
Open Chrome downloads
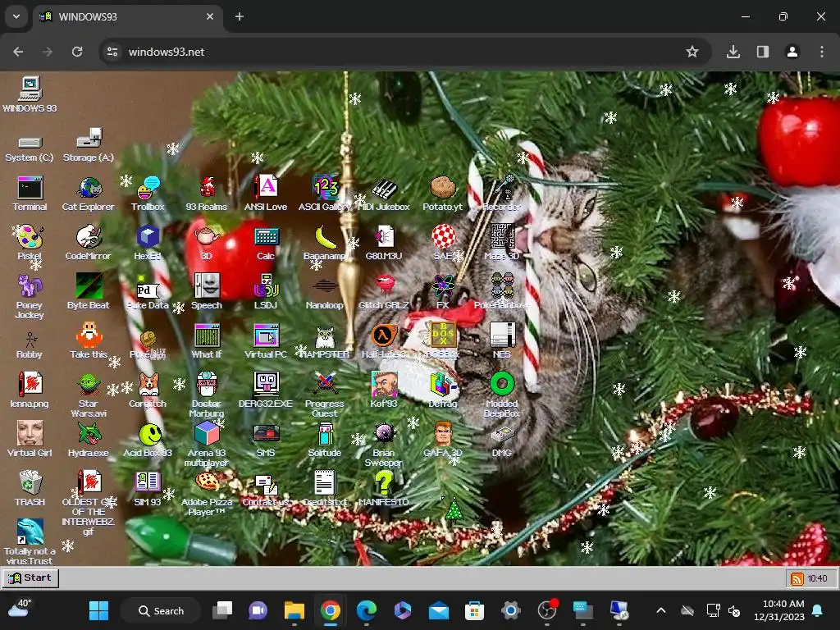(733, 52)
